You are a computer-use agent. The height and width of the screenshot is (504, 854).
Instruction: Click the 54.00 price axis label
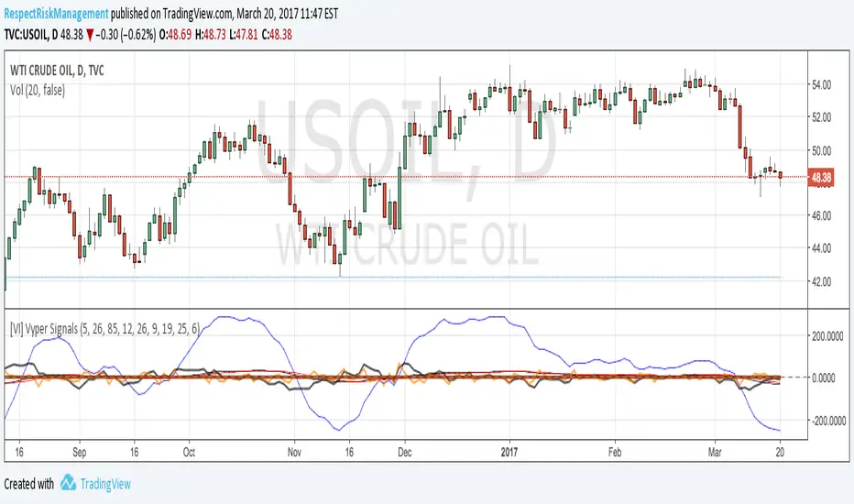coord(821,84)
